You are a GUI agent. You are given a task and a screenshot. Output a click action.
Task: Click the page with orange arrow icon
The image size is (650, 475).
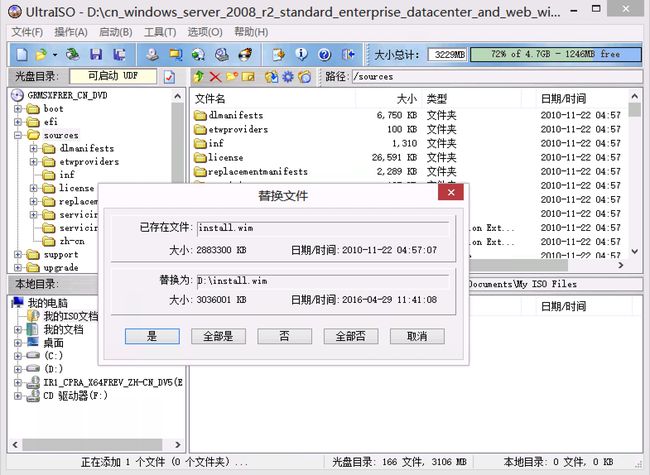(x=279, y=54)
